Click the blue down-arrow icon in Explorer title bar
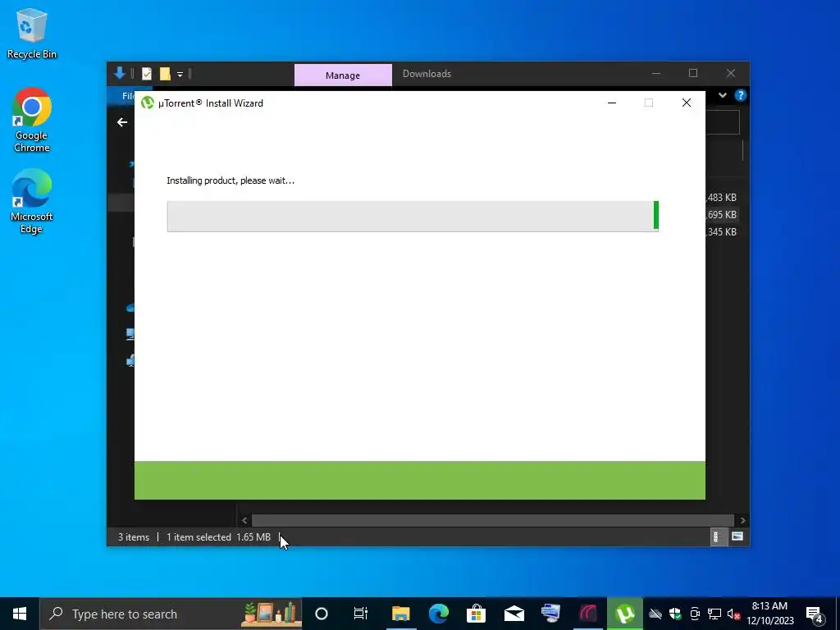Image resolution: width=840 pixels, height=630 pixels. click(x=120, y=73)
